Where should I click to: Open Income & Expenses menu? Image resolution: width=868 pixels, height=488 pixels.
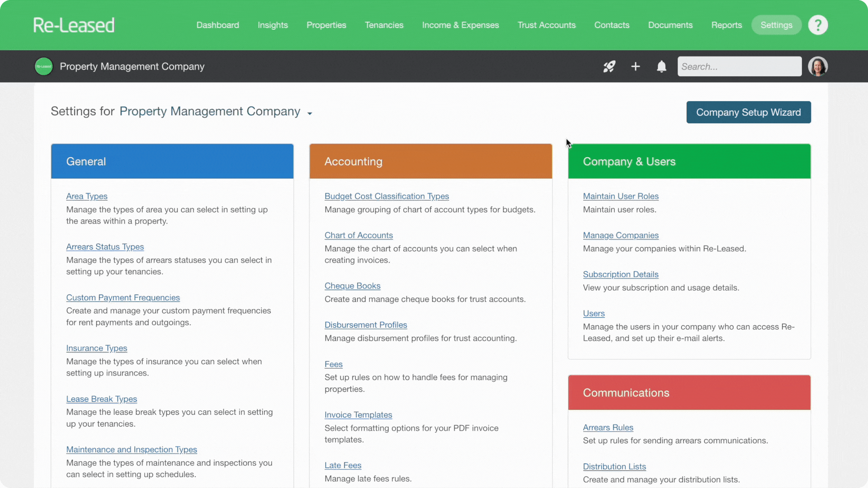click(460, 25)
